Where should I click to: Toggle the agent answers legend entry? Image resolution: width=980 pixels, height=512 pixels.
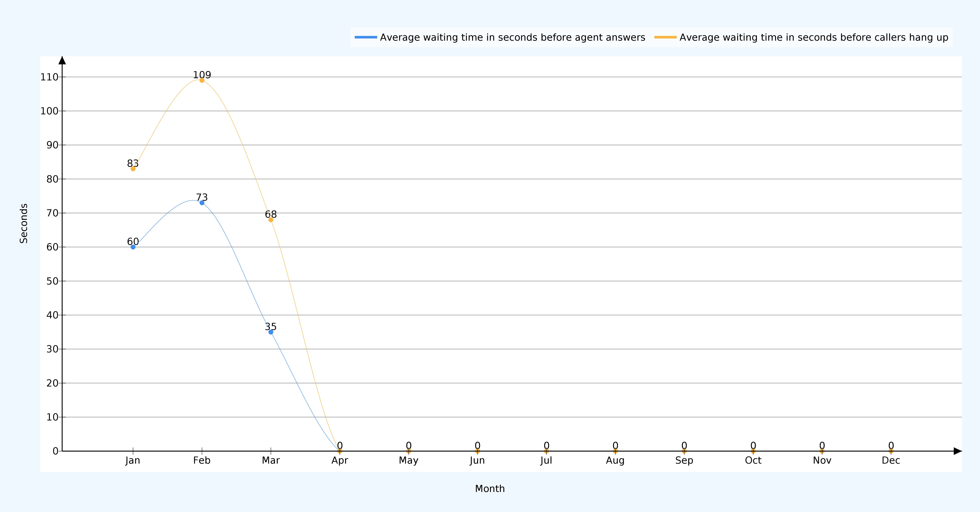512,37
